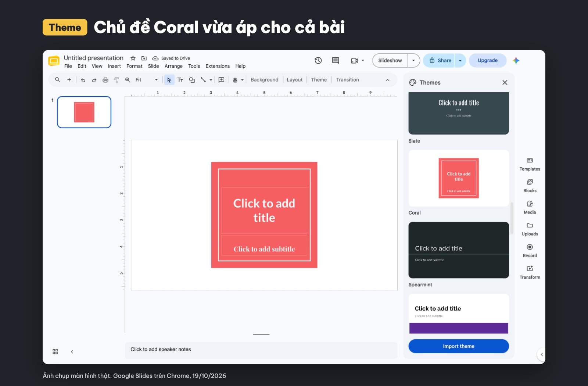Open the Insert menu
Viewport: 588px width, 386px height.
(114, 66)
